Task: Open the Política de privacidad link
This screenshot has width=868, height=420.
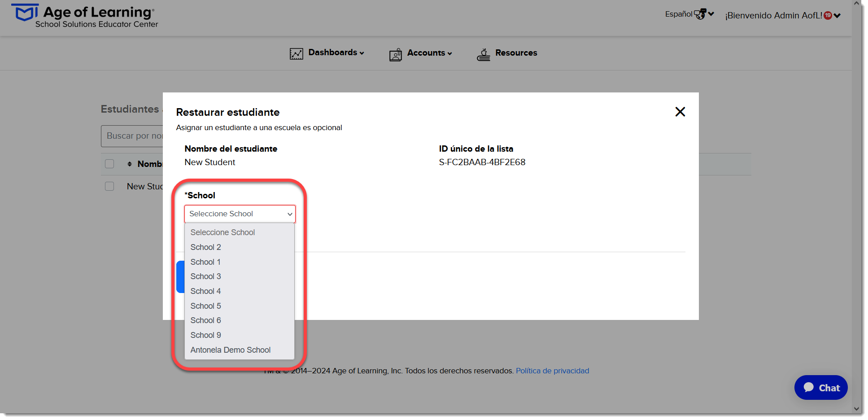Action: point(552,371)
